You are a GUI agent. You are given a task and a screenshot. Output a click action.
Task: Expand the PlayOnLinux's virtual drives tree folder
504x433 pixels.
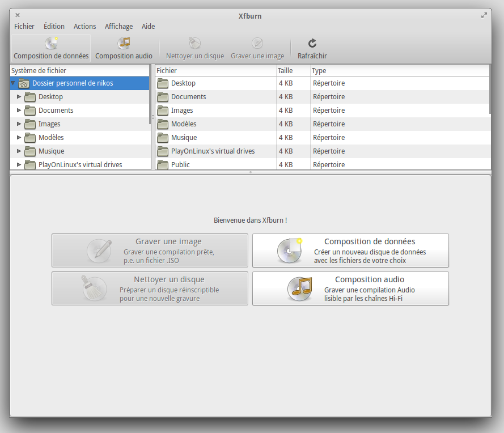[x=19, y=164]
